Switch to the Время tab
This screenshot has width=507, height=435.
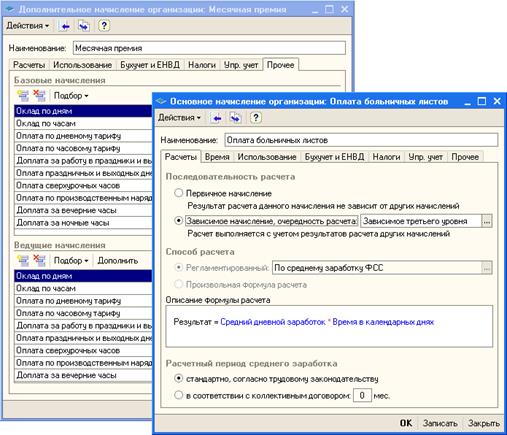217,157
